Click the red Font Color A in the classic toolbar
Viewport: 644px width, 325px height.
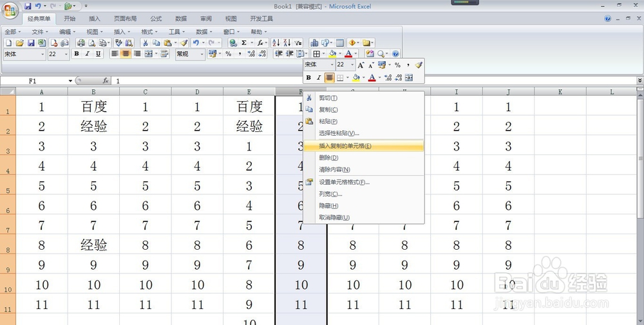348,54
